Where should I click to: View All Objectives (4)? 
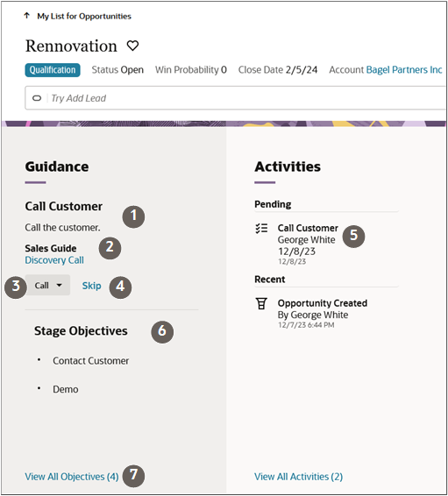pyautogui.click(x=72, y=477)
